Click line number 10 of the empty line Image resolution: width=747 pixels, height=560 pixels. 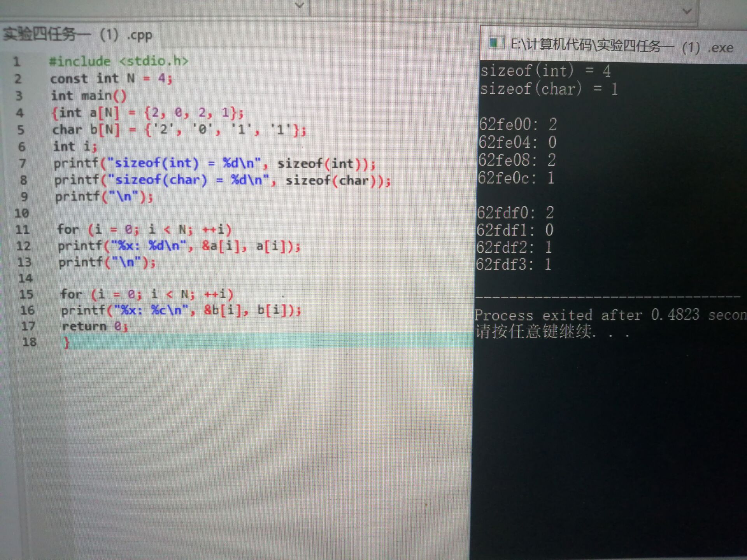pos(22,213)
